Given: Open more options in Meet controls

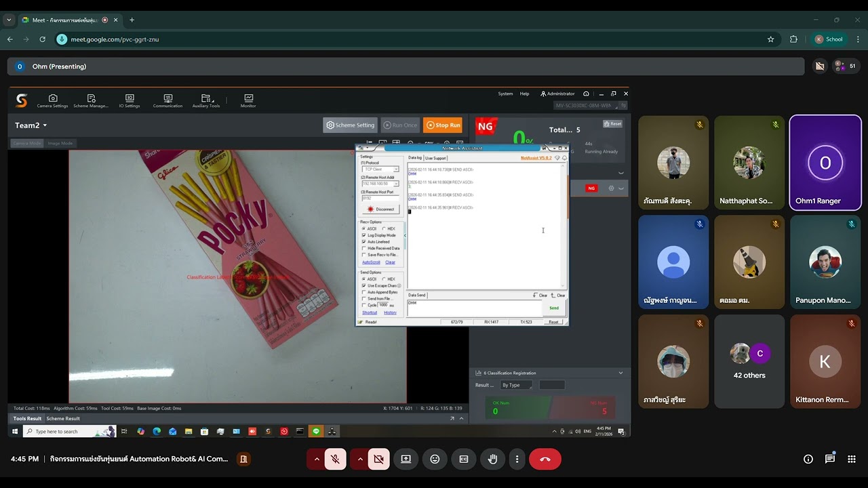Looking at the screenshot, I should [517, 459].
